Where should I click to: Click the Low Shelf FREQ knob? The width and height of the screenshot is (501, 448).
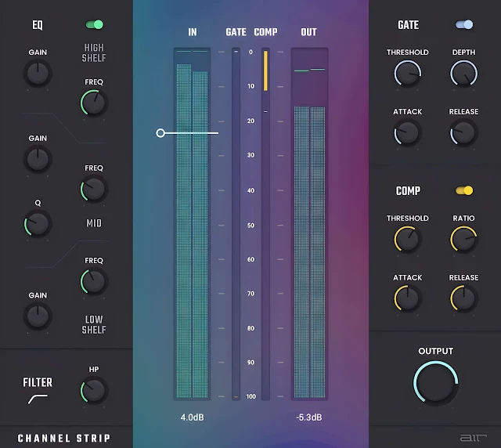94,282
